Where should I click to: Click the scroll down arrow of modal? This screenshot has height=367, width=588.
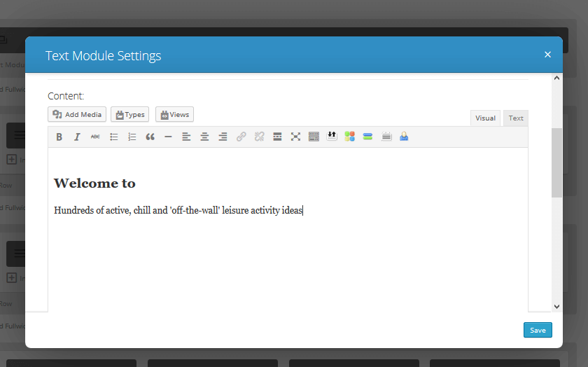tap(557, 306)
